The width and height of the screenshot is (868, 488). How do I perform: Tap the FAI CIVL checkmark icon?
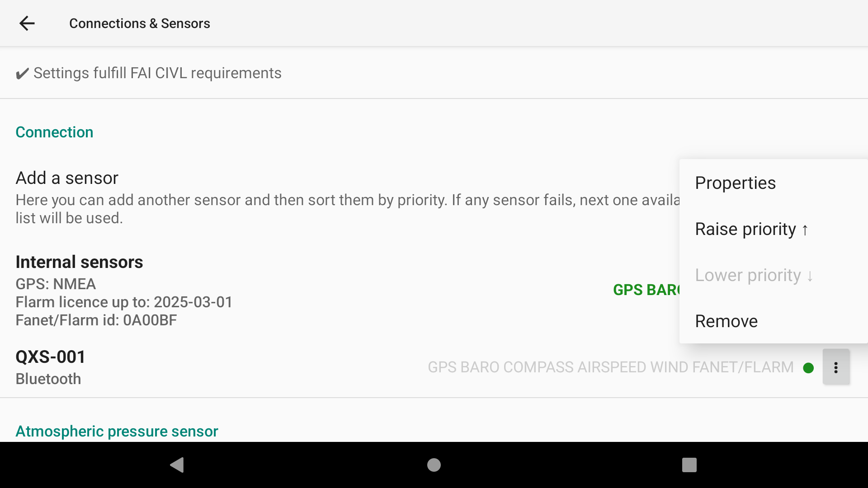[x=22, y=73]
